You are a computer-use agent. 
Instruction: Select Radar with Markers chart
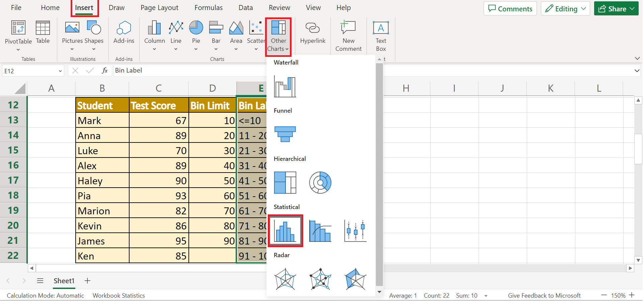[x=320, y=279]
